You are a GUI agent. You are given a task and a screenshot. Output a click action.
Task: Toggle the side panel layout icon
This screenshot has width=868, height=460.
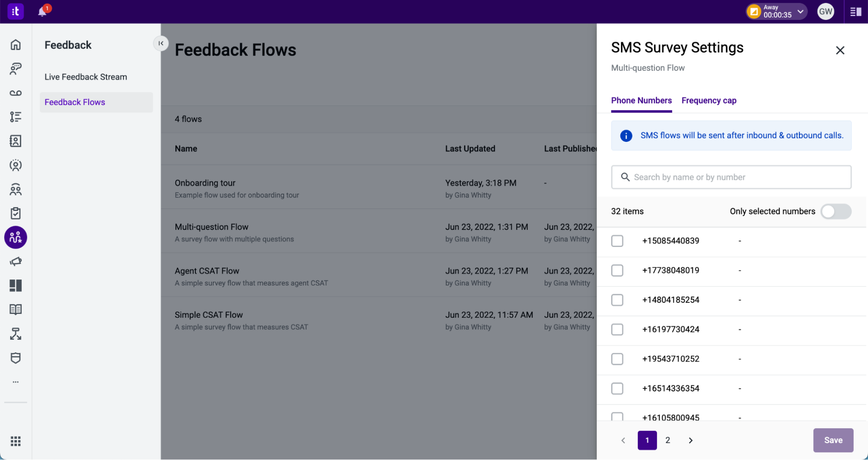click(x=855, y=12)
